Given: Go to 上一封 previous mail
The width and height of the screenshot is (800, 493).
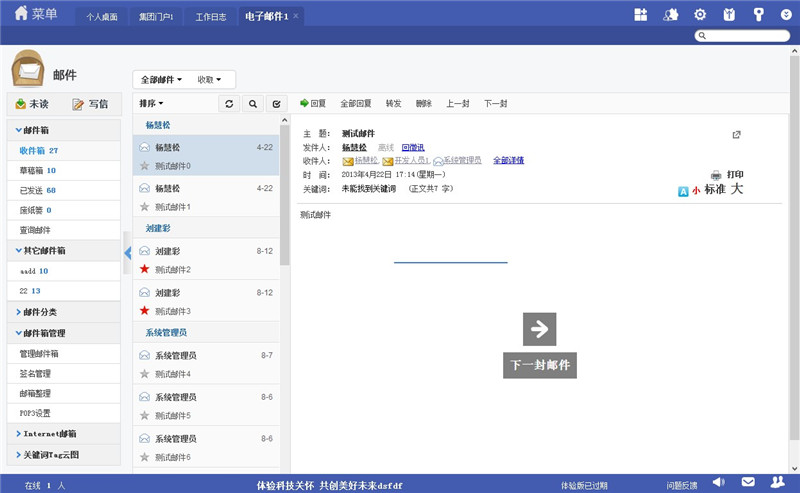Looking at the screenshot, I should tap(458, 104).
